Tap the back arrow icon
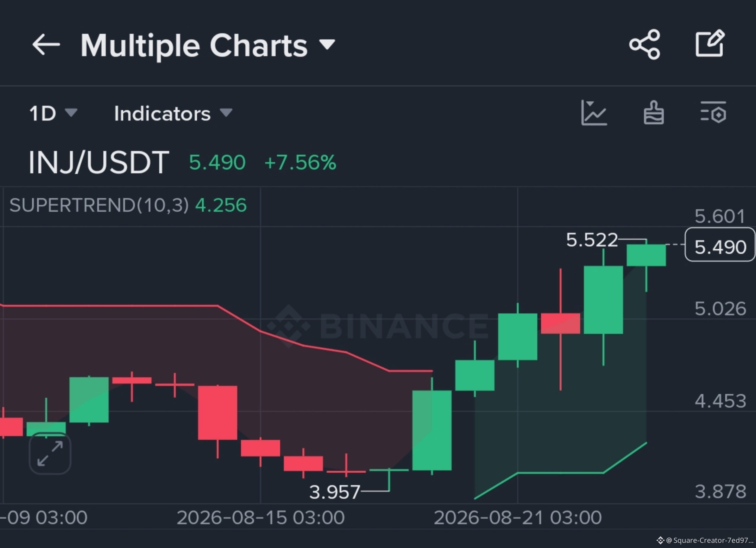This screenshot has height=548, width=756. [46, 44]
